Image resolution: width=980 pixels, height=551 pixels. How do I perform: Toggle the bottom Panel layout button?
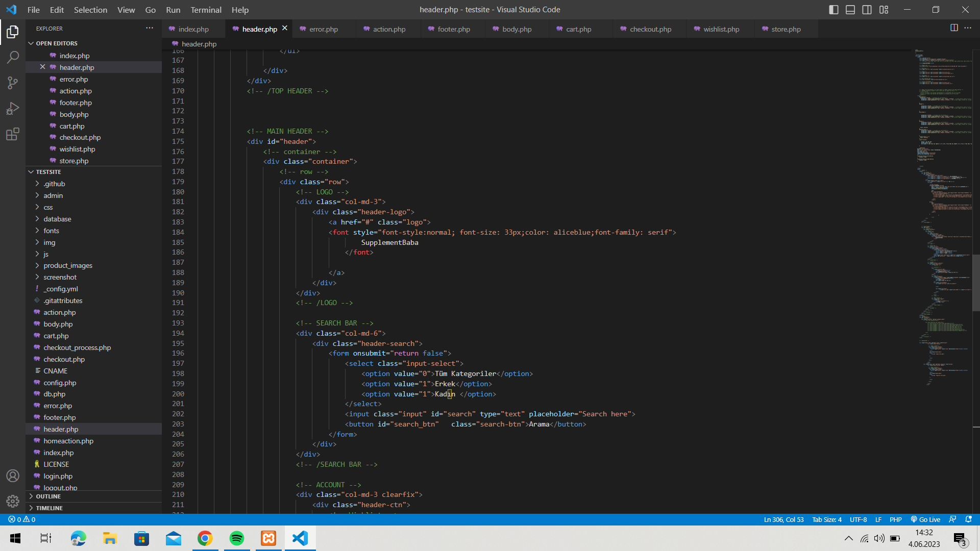[x=850, y=10]
